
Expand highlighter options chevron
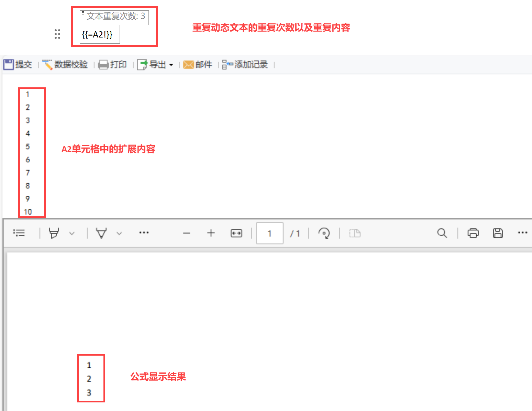71,233
